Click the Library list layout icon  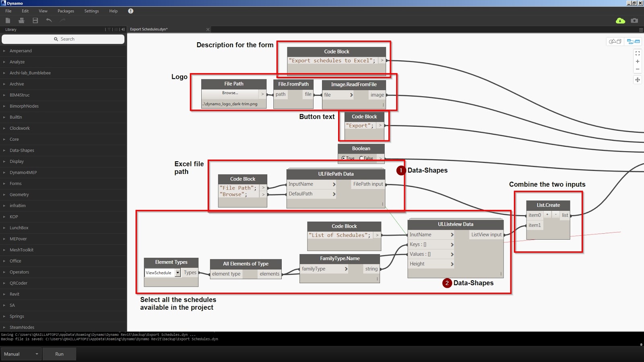tap(116, 29)
